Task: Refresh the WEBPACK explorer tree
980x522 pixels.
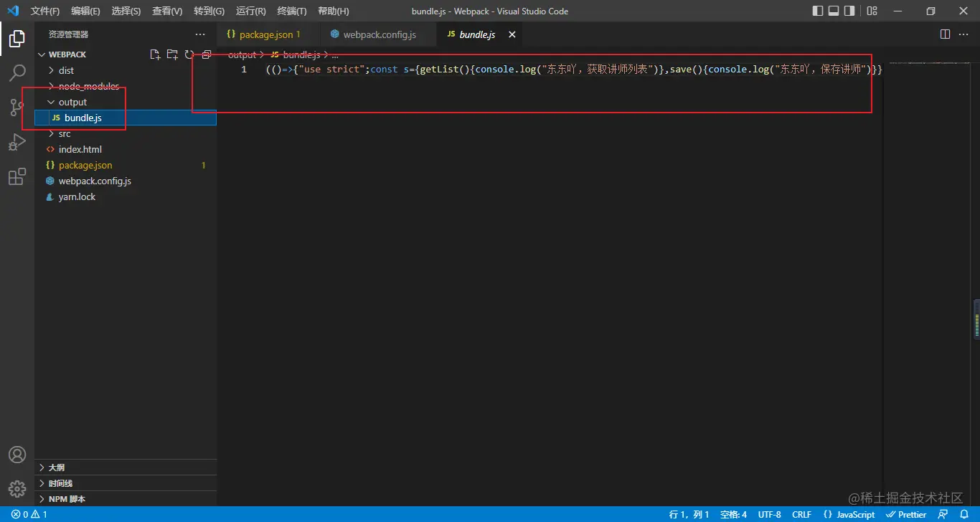Action: click(189, 54)
